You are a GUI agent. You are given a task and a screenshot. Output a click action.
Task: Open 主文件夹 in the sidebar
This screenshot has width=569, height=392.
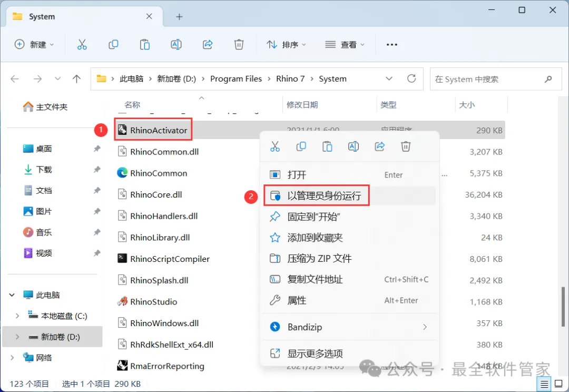(45, 107)
